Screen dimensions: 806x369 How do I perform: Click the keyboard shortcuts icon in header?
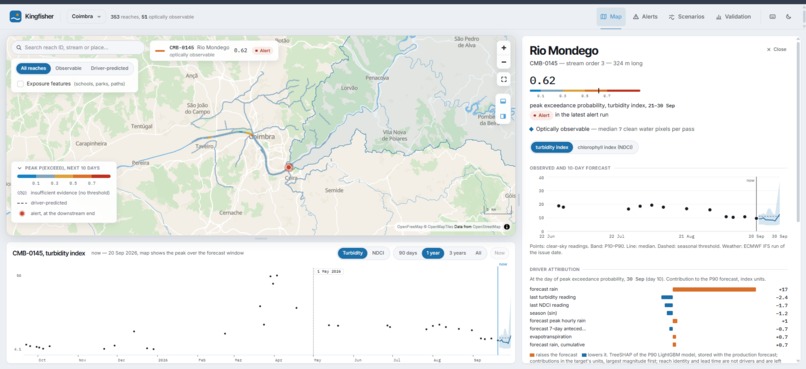[x=772, y=16]
